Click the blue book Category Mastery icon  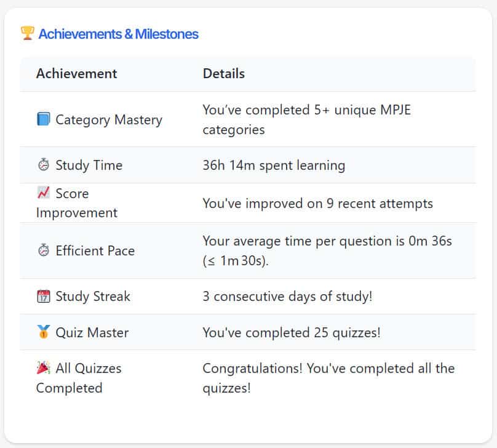click(x=43, y=119)
